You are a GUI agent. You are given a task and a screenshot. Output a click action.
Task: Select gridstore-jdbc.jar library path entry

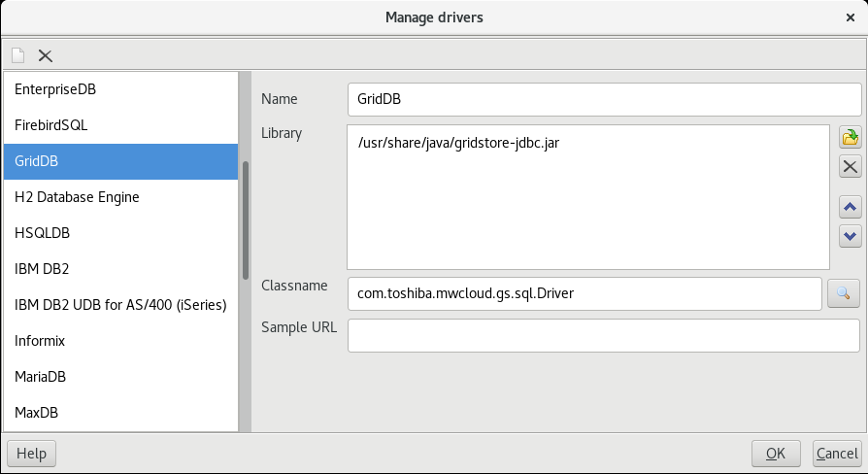click(x=458, y=143)
